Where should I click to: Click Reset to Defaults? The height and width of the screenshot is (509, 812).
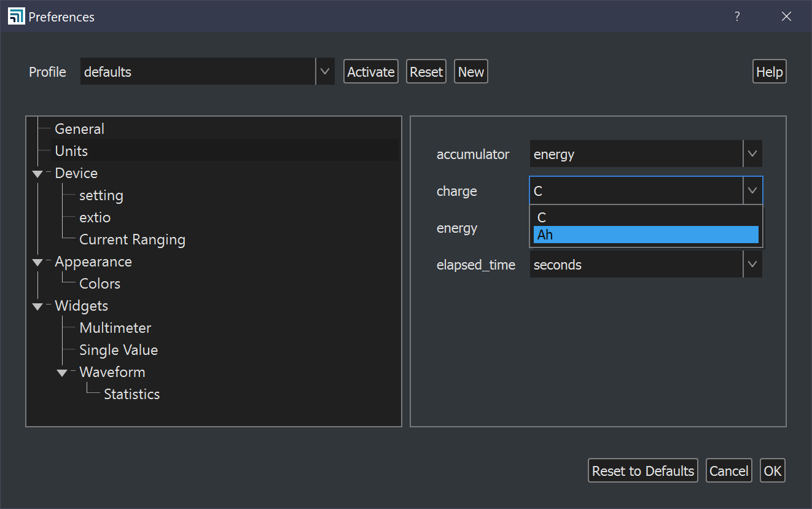point(642,470)
